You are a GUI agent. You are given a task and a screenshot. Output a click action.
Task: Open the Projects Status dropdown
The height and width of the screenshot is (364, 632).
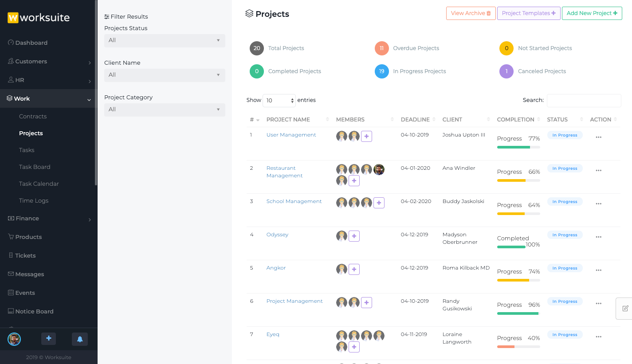click(x=165, y=40)
